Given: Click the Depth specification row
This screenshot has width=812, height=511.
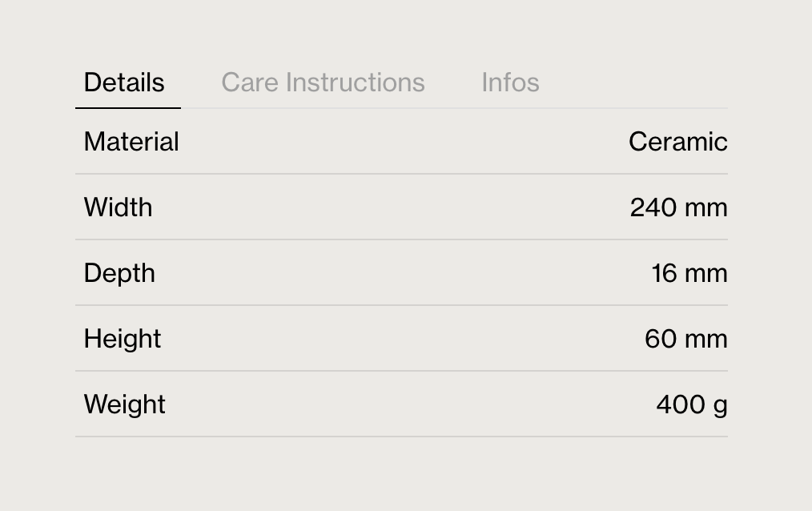Looking at the screenshot, I should [x=400, y=273].
